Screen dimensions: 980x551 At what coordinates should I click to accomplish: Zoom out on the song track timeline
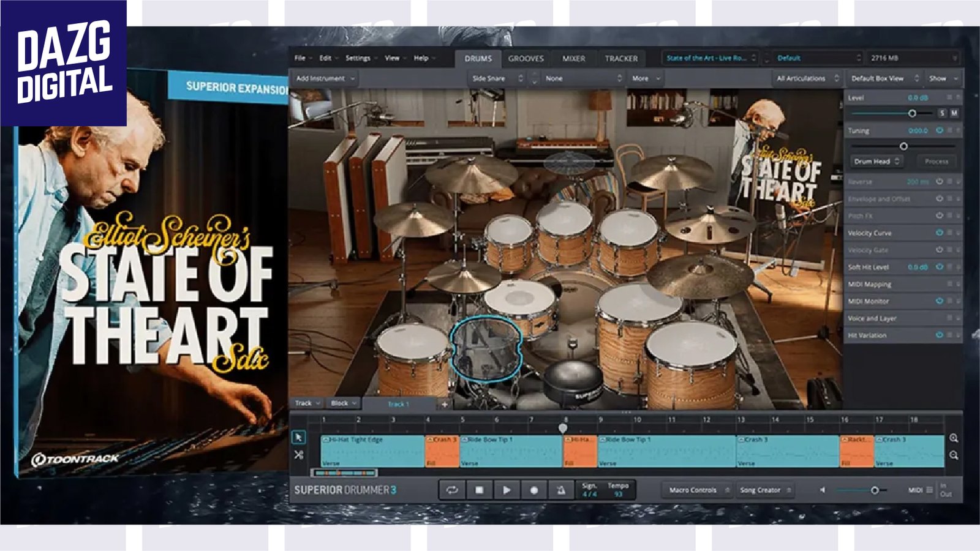pos(954,455)
